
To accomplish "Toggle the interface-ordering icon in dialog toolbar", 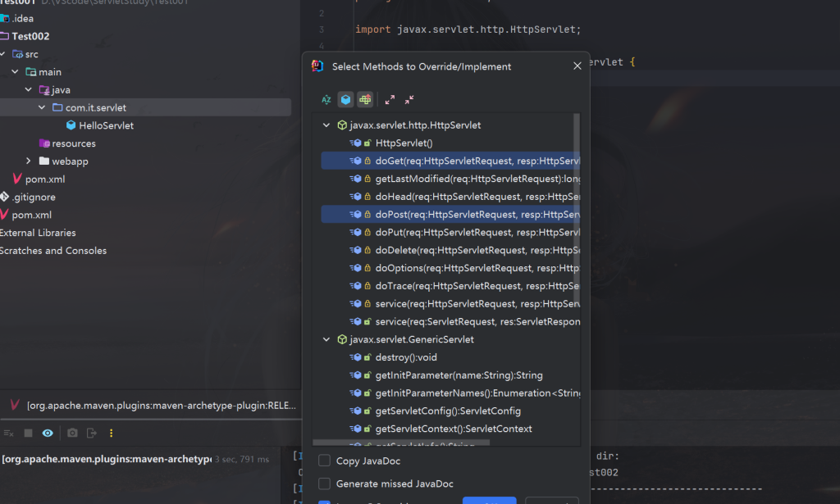I will click(x=365, y=99).
